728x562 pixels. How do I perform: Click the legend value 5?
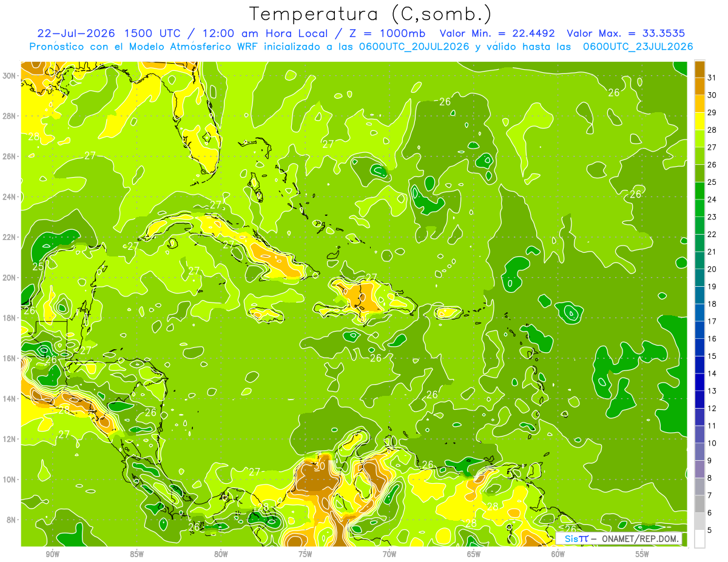click(x=710, y=530)
